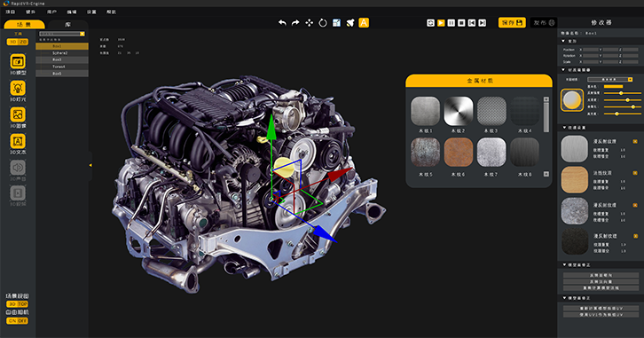This screenshot has width=644, height=338.
Task: Select the move tool crosshair icon
Action: [x=310, y=23]
